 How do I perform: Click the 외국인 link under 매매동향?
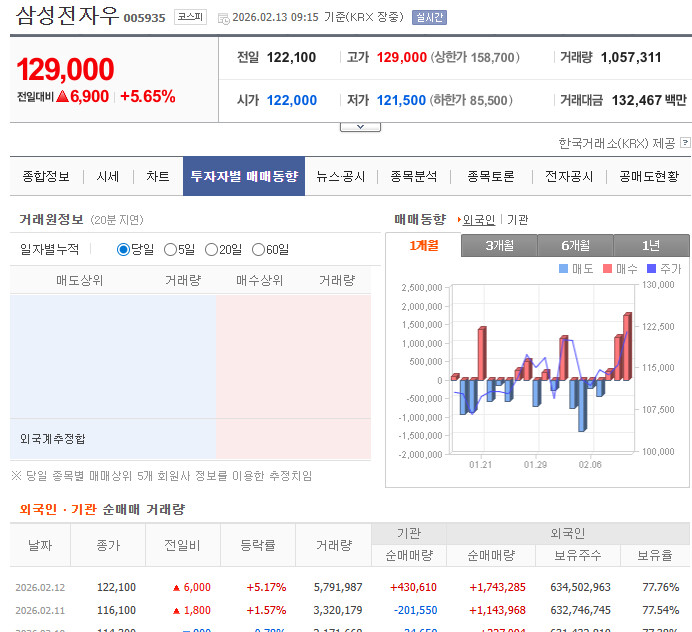click(x=479, y=219)
